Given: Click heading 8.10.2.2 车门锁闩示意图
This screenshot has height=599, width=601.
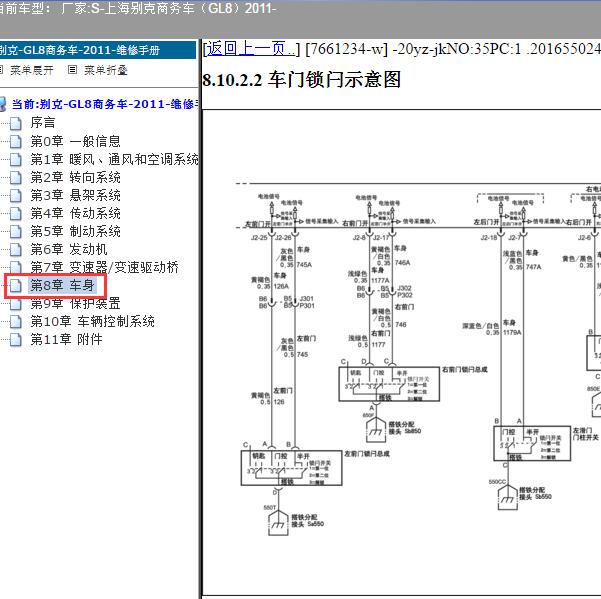Looking at the screenshot, I should pos(302,80).
